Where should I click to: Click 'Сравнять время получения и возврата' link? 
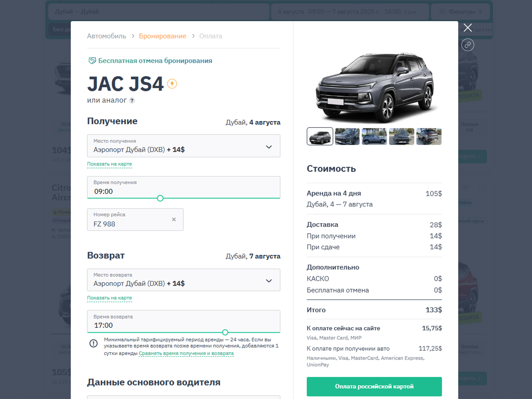point(186,353)
